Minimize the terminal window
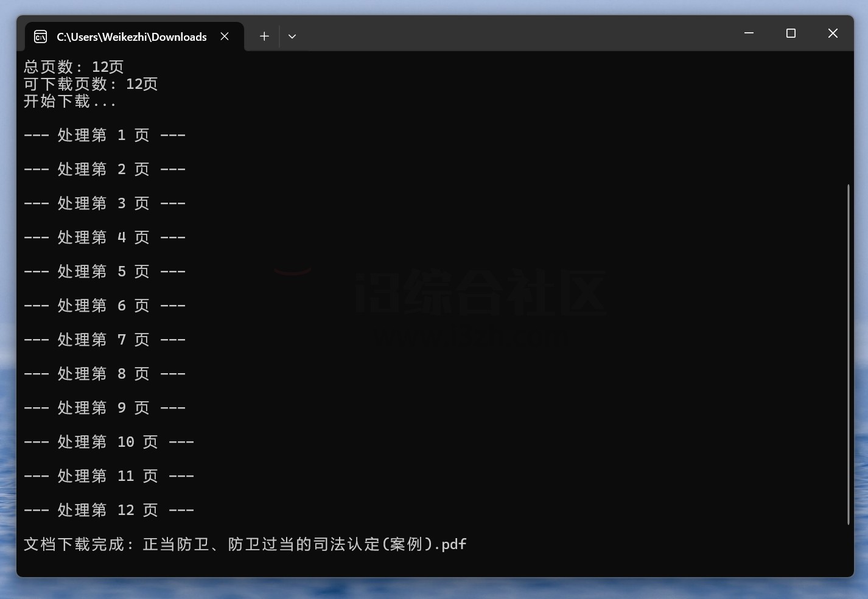Viewport: 868px width, 599px height. pos(749,33)
